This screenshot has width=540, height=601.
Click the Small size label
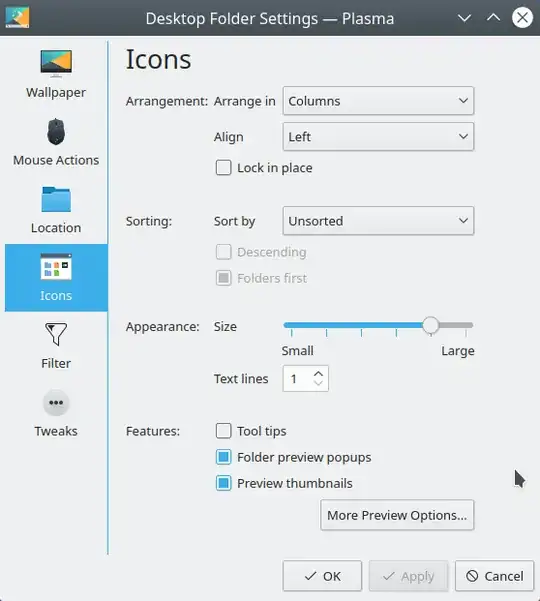pos(297,351)
